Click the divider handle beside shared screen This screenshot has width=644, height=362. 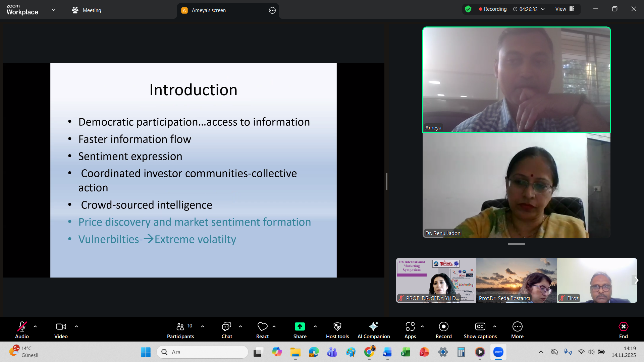386,182
